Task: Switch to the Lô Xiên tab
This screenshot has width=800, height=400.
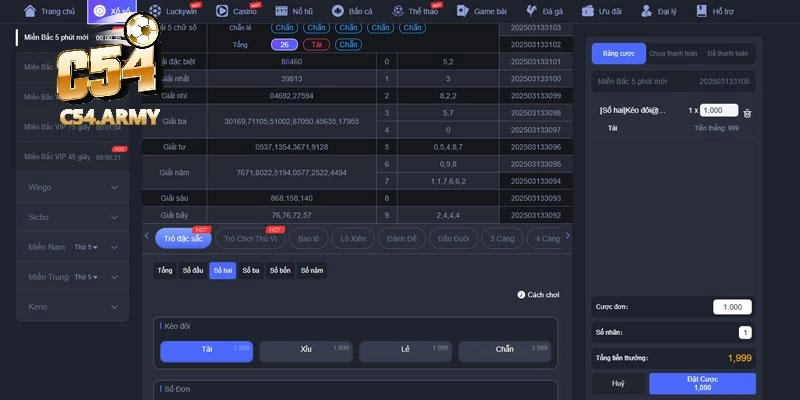Action: click(x=352, y=238)
